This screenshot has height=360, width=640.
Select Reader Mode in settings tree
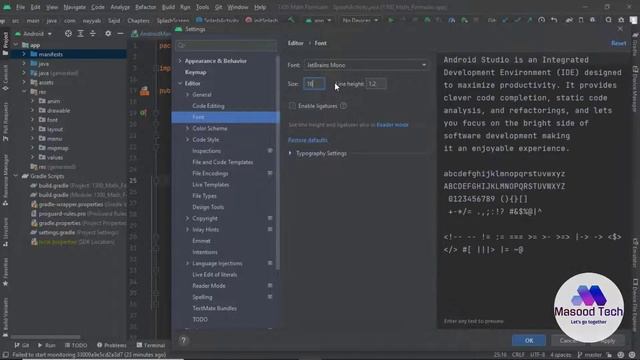pos(209,286)
